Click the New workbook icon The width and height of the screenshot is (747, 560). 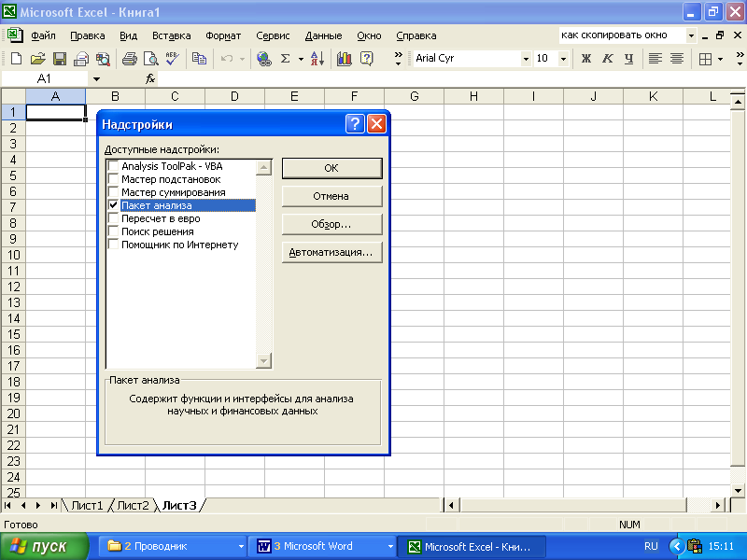pos(16,59)
